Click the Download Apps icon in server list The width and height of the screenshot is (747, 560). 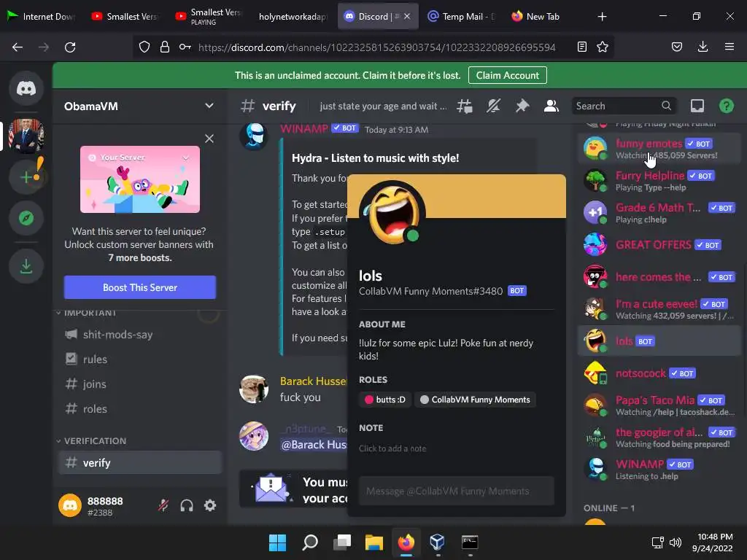point(26,266)
